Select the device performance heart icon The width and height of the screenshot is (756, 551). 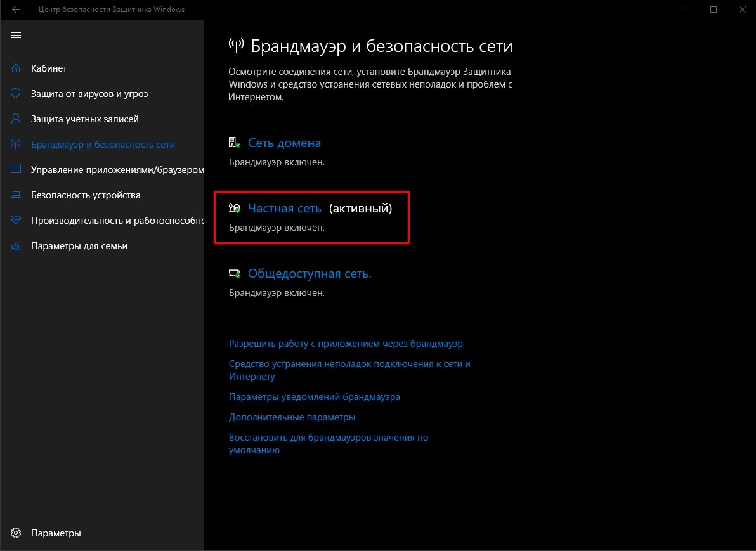(15, 220)
